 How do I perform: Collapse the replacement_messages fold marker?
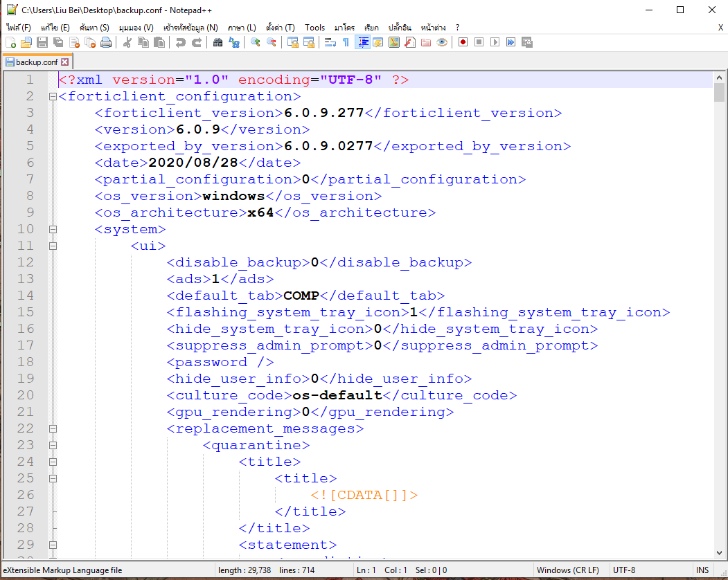[53, 428]
